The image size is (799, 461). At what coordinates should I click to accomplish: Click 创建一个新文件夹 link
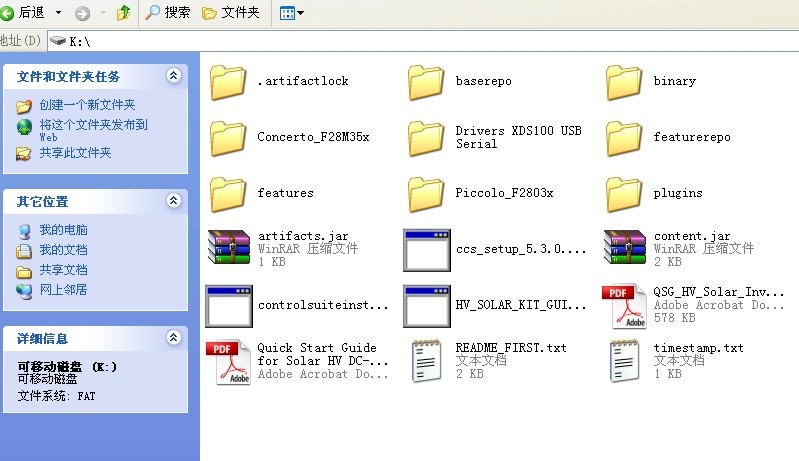tap(87, 105)
